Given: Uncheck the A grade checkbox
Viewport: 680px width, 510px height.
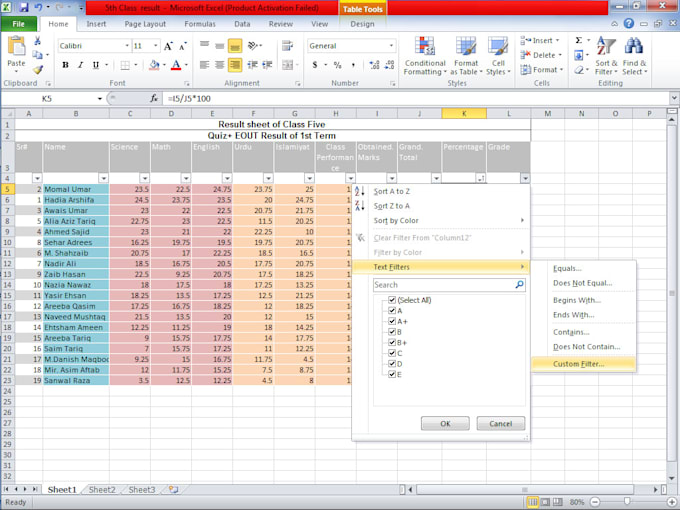Looking at the screenshot, I should [392, 311].
